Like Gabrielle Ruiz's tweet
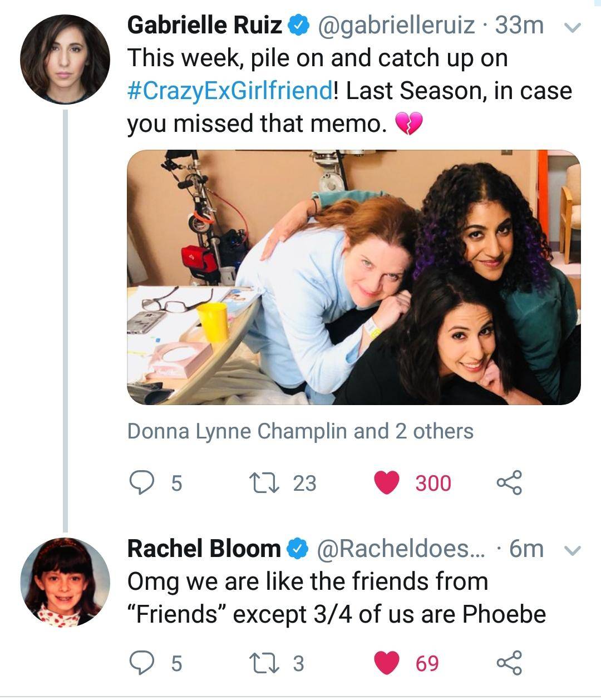Viewport: 601px width, 700px height. 385,482
